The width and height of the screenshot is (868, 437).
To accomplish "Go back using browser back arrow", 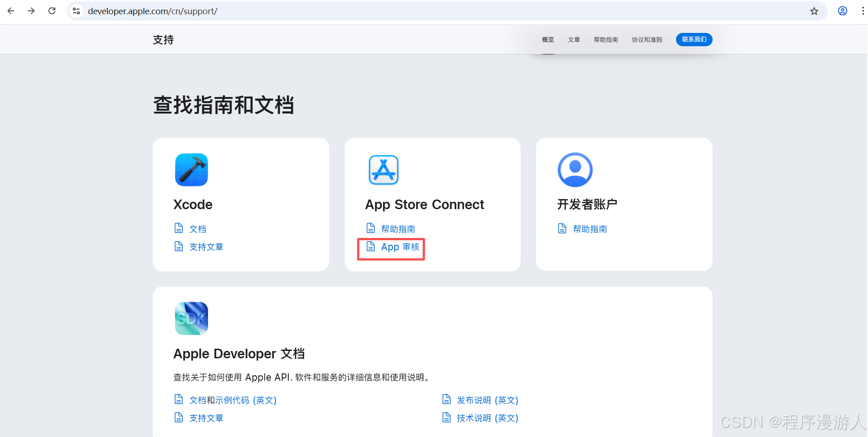I will 11,11.
